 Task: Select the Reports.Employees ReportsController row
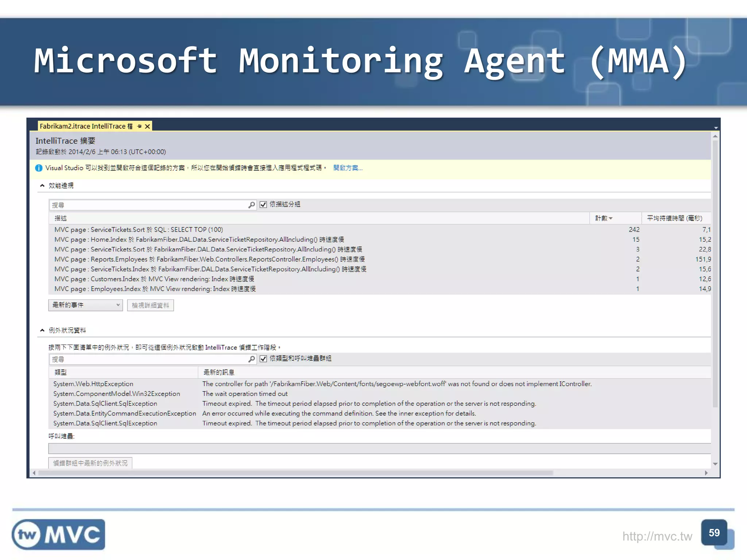click(x=380, y=259)
